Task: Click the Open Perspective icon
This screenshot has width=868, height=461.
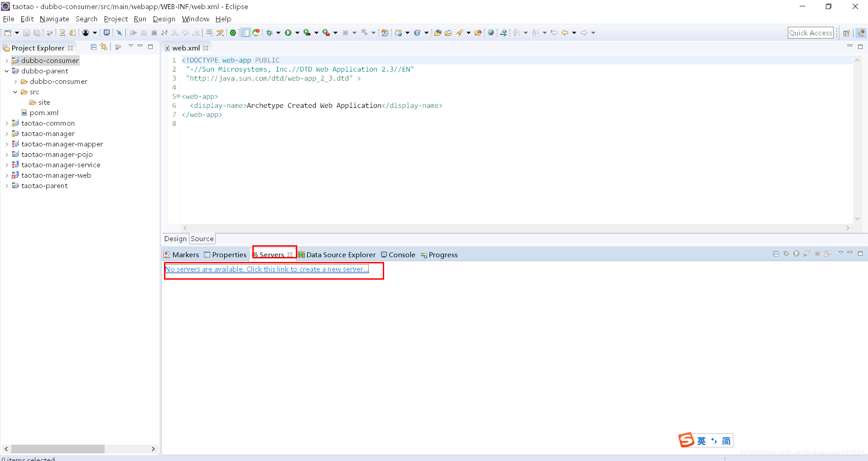Action: coord(846,33)
